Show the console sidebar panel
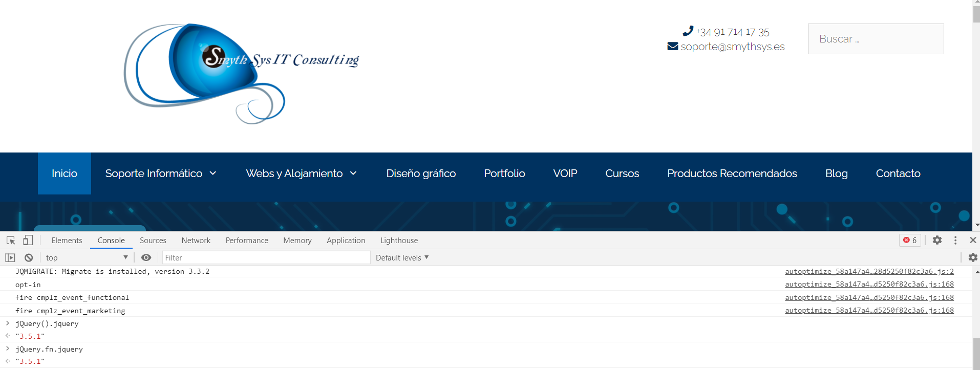 (10, 258)
